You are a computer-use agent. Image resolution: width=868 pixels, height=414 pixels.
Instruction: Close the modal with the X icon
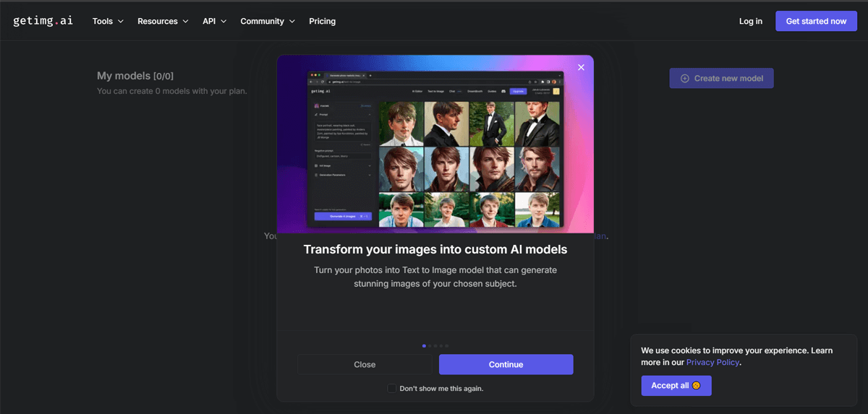pos(581,67)
